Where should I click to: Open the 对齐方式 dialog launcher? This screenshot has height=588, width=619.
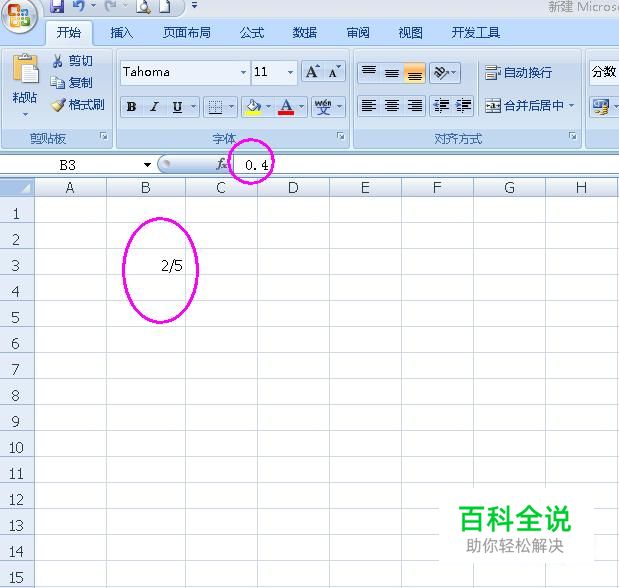tap(572, 136)
